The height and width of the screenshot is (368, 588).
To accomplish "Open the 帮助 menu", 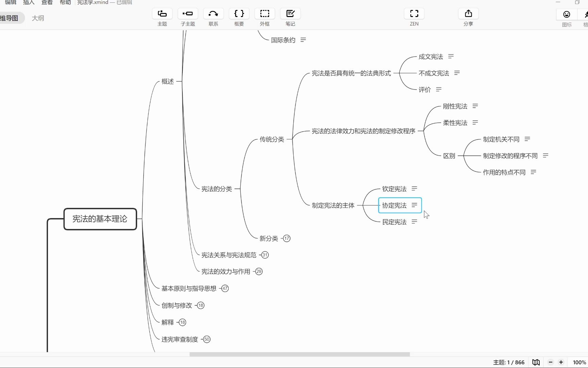I will coord(65,2).
